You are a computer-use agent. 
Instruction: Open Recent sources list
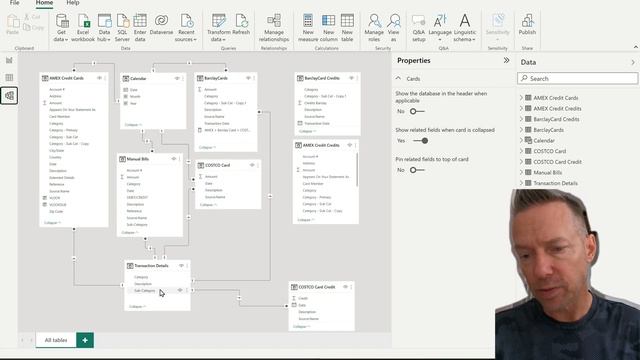click(x=186, y=27)
